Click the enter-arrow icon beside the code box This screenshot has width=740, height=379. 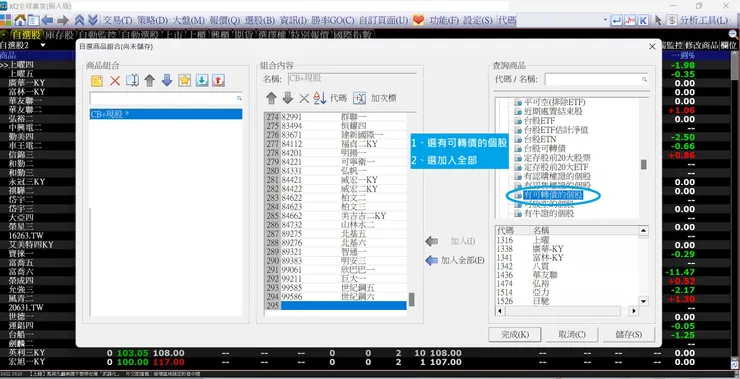pyautogui.click(x=616, y=20)
